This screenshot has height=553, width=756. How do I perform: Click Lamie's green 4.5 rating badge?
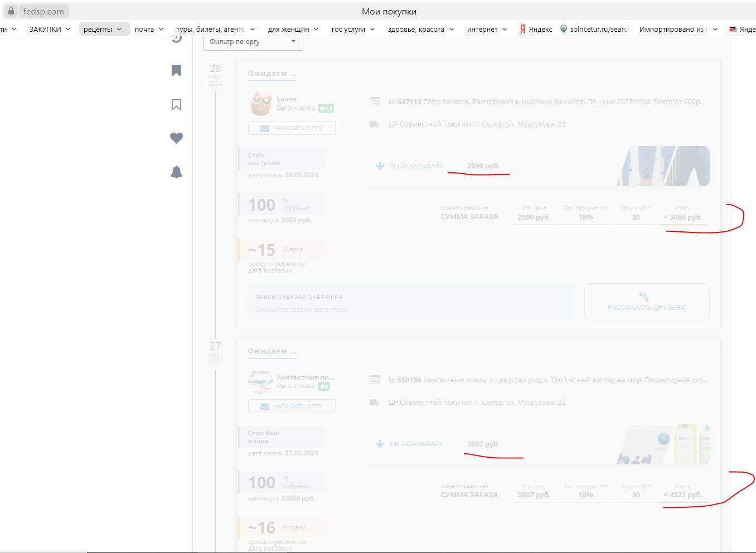click(326, 108)
